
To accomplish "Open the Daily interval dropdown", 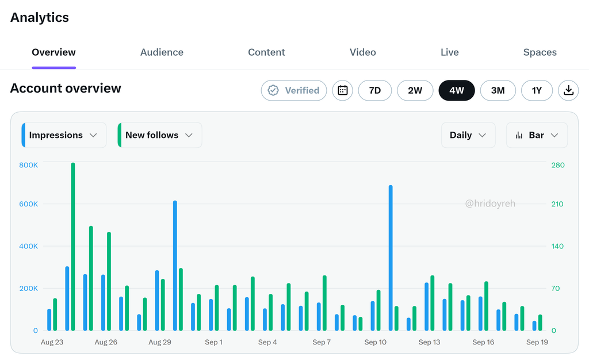I will click(468, 135).
